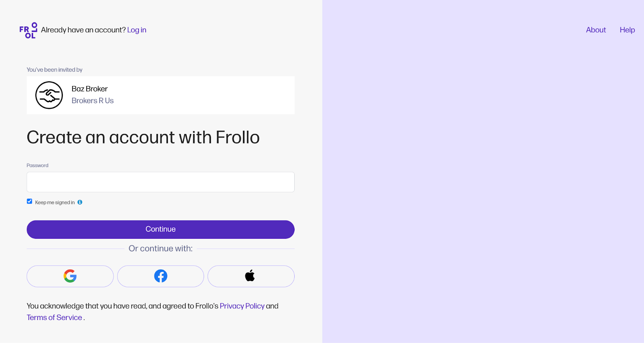Viewport: 644px width, 343px height.
Task: Click the Brokers R Us company text
Action: pos(93,101)
